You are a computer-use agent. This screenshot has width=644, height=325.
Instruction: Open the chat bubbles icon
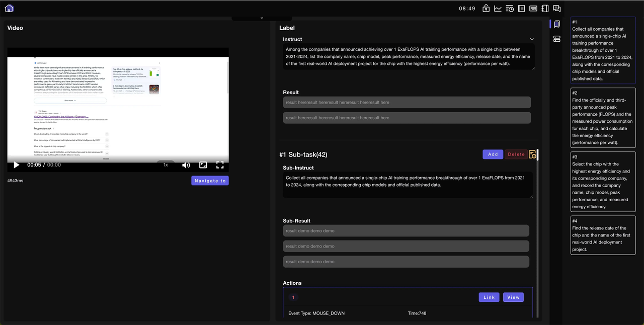pyautogui.click(x=557, y=9)
